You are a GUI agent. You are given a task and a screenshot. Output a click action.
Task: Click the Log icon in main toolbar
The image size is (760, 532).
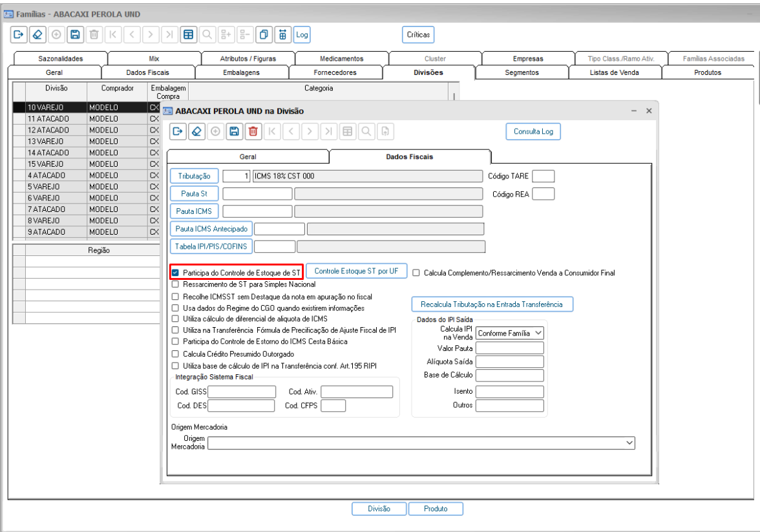click(302, 34)
